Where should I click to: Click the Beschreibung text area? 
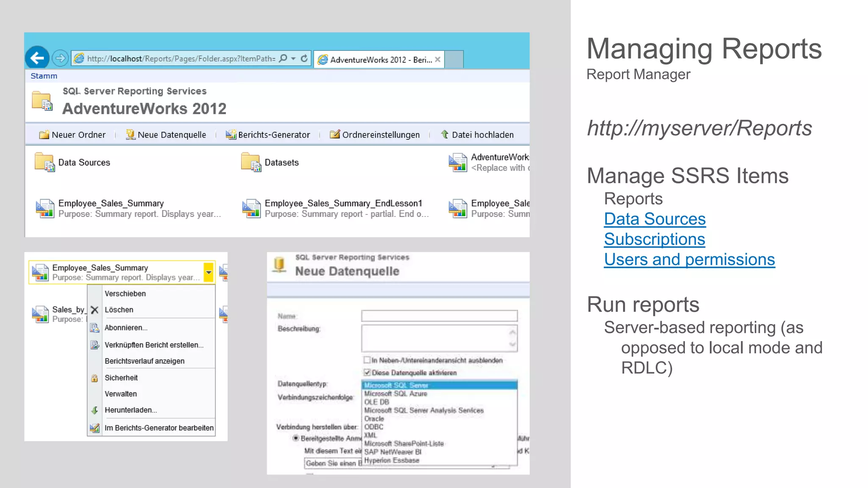point(440,338)
